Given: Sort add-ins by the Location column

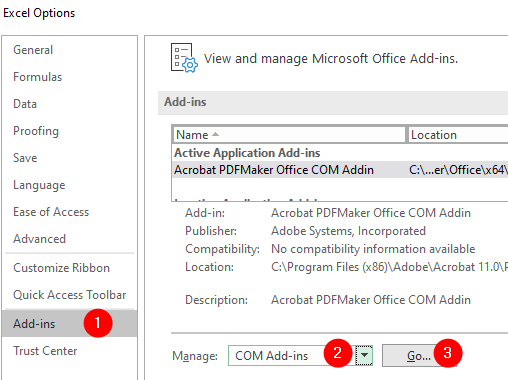Looking at the screenshot, I should [x=458, y=135].
